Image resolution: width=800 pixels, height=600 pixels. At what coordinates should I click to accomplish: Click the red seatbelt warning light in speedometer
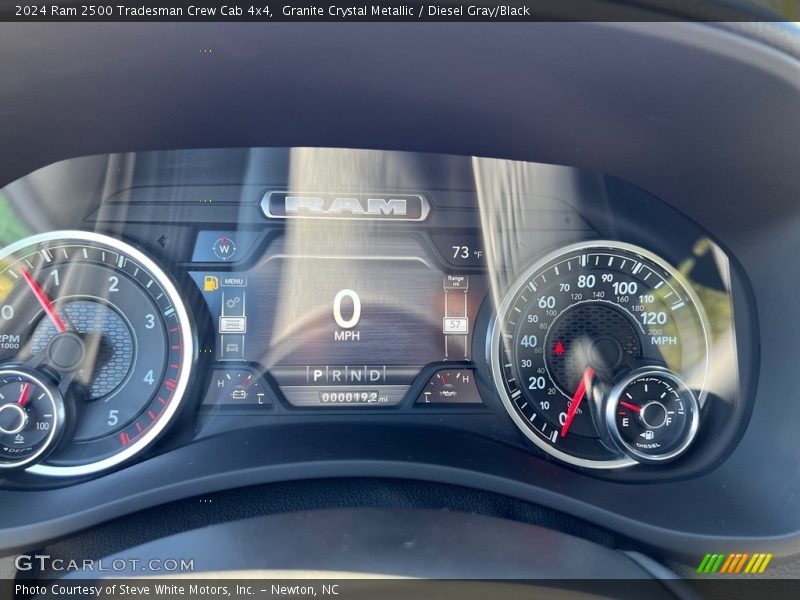(558, 349)
